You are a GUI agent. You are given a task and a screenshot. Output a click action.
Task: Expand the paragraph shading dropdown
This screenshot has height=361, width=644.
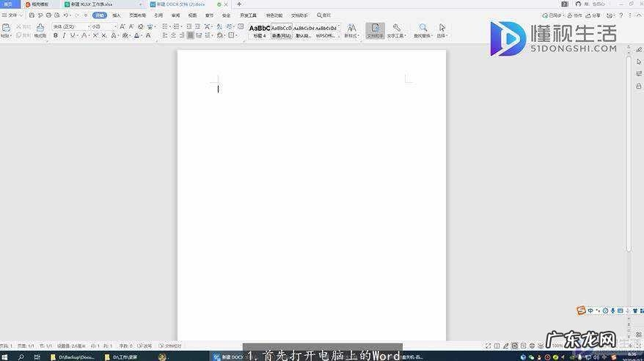point(224,36)
